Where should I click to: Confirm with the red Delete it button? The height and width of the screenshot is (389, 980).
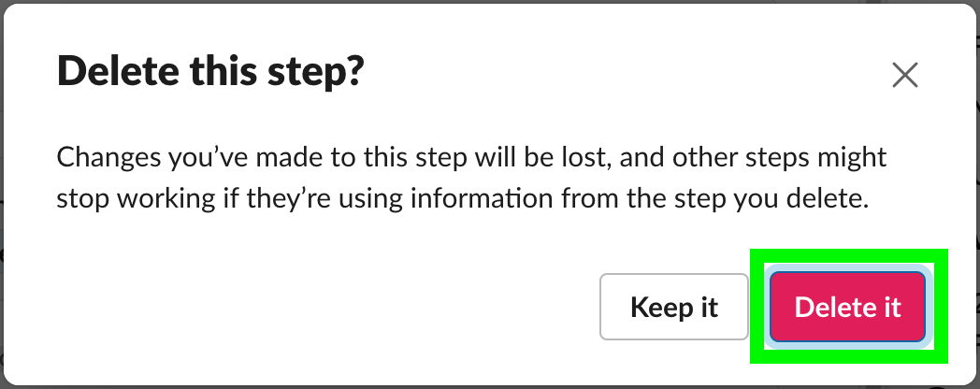847,307
